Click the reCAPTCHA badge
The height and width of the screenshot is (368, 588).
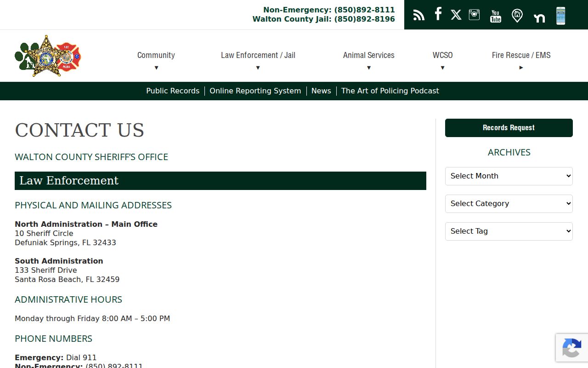tap(572, 348)
